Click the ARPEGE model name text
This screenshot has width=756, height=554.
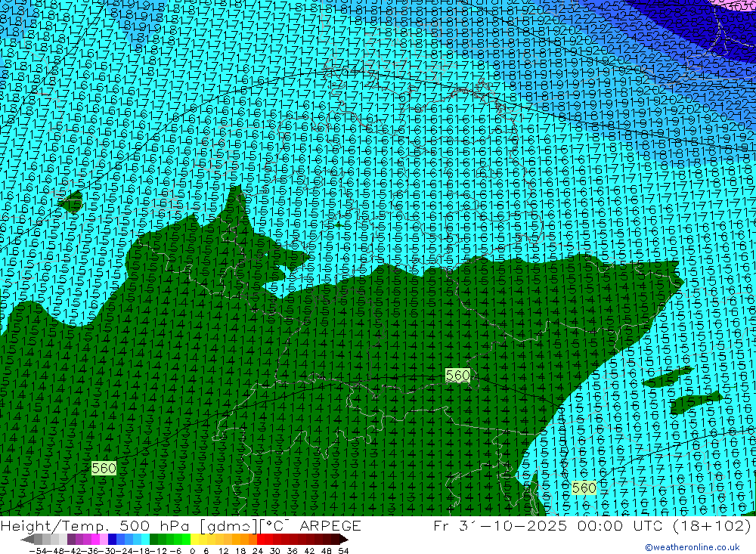(x=330, y=526)
